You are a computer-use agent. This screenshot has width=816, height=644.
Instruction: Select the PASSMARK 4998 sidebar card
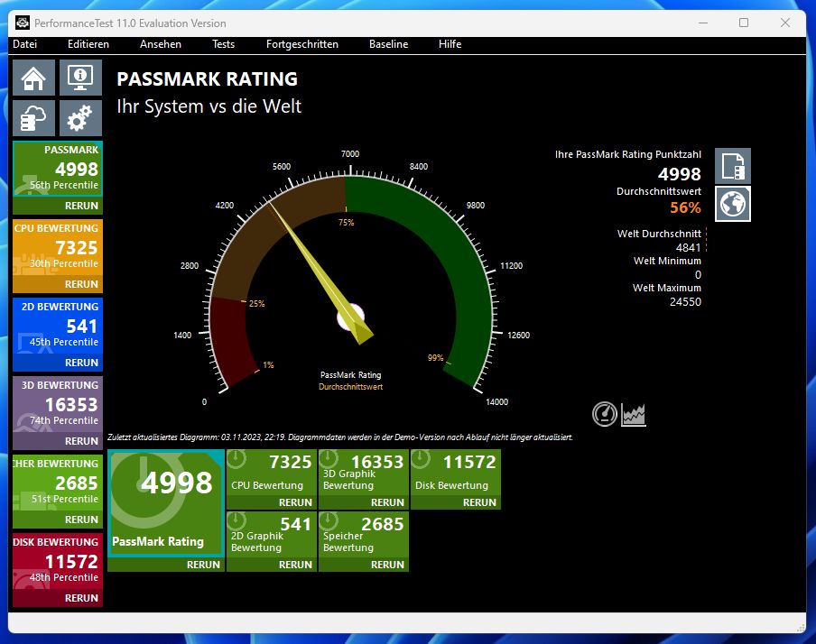[x=58, y=170]
